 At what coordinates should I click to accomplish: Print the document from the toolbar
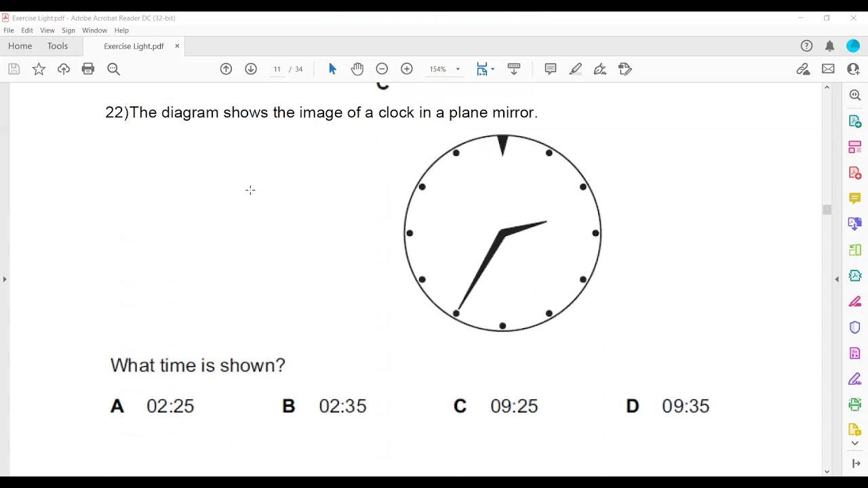click(88, 69)
